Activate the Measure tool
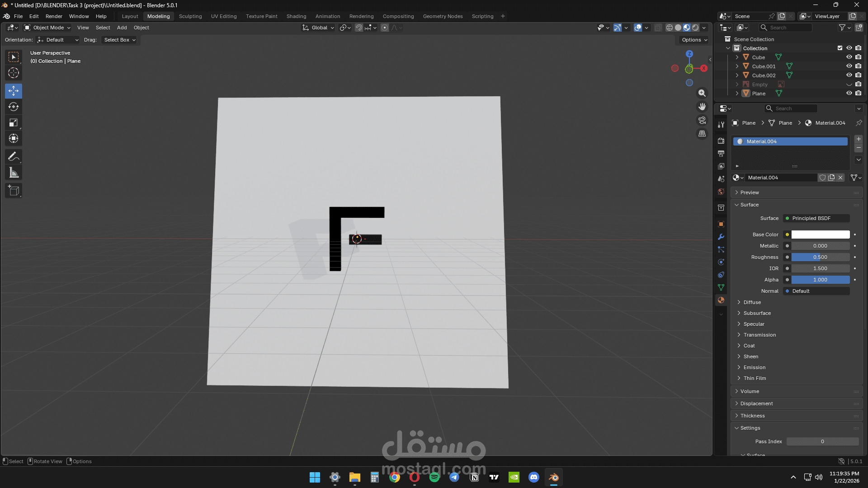Screen dimensions: 868x488 click(14, 173)
